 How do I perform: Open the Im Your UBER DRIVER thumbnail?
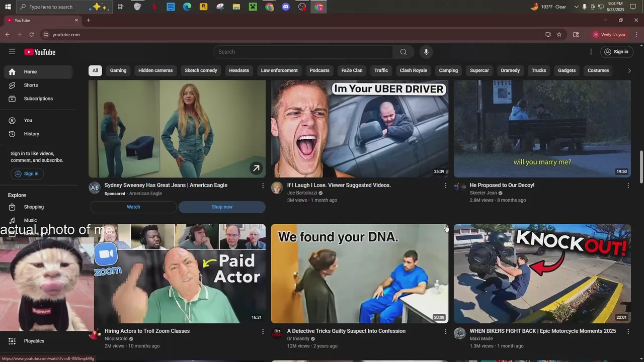360,129
